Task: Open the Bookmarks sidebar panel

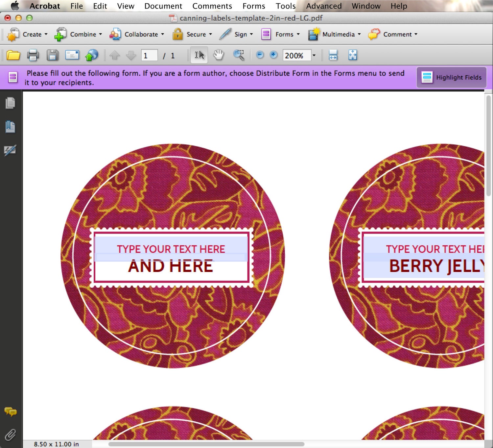Action: (x=10, y=127)
